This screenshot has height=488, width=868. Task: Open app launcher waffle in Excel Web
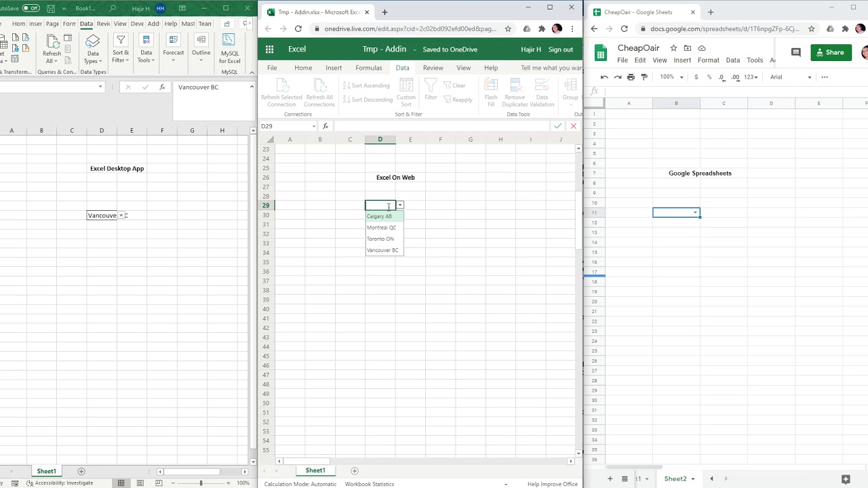coord(269,49)
